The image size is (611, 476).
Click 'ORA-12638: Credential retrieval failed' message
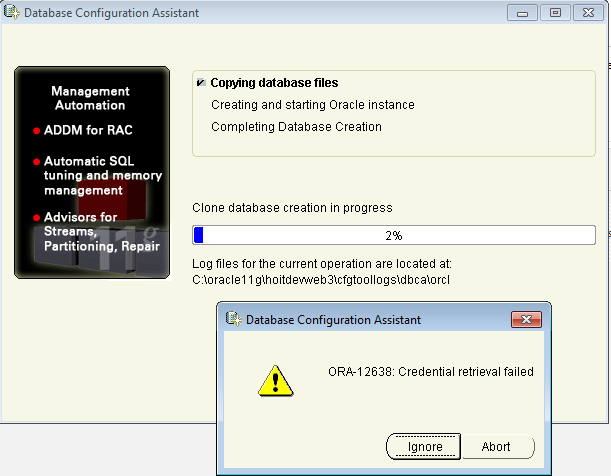pyautogui.click(x=431, y=372)
